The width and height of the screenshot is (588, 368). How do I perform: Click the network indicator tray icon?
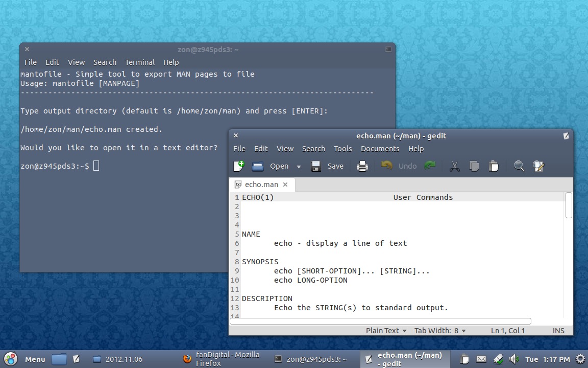click(498, 359)
